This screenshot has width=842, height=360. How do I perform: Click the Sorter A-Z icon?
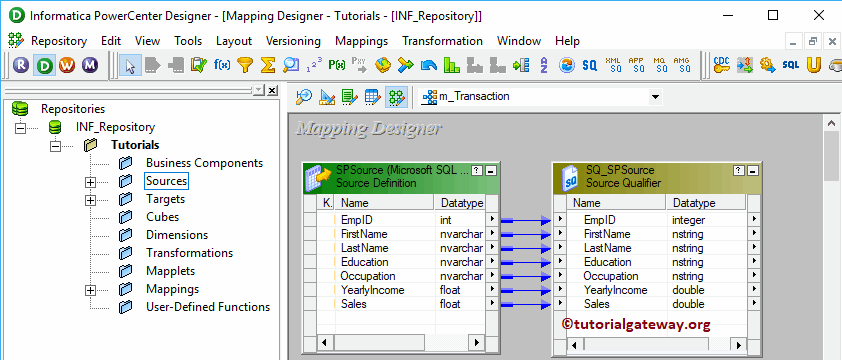(x=544, y=66)
